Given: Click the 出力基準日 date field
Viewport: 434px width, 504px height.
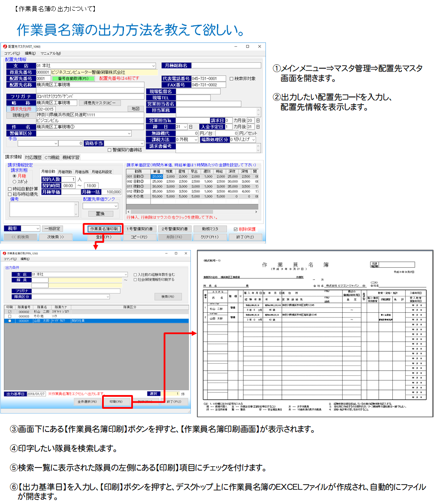Looking at the screenshot, I should pos(36,394).
